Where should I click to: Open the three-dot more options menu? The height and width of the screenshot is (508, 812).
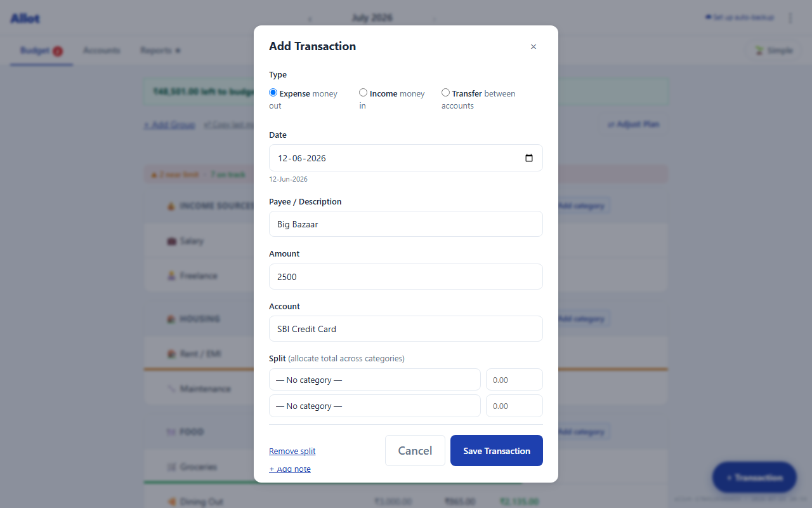point(790,18)
